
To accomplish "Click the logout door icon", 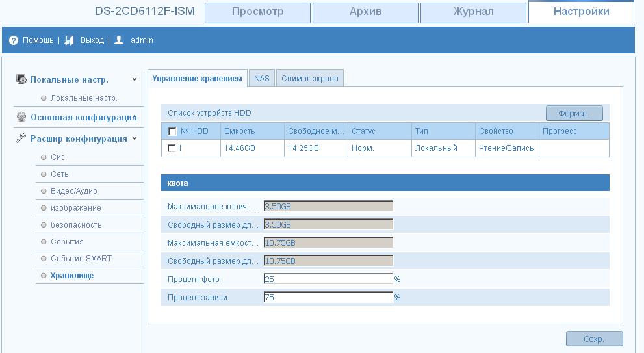I will pos(70,40).
